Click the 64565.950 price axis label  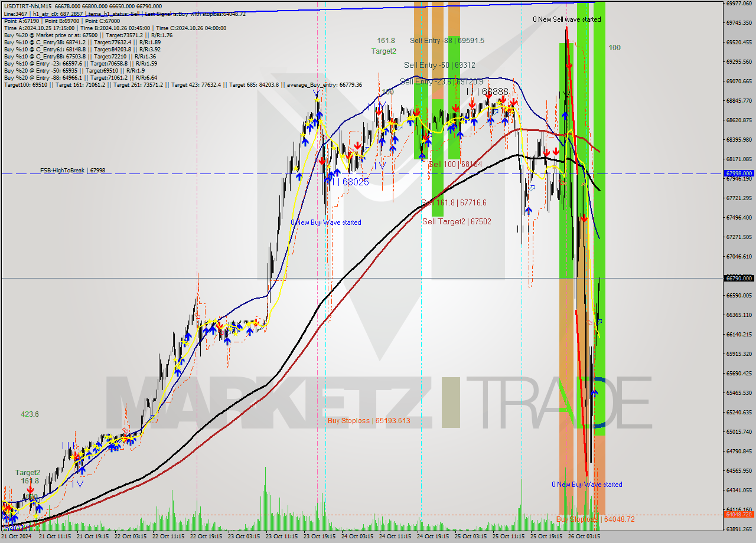(739, 470)
